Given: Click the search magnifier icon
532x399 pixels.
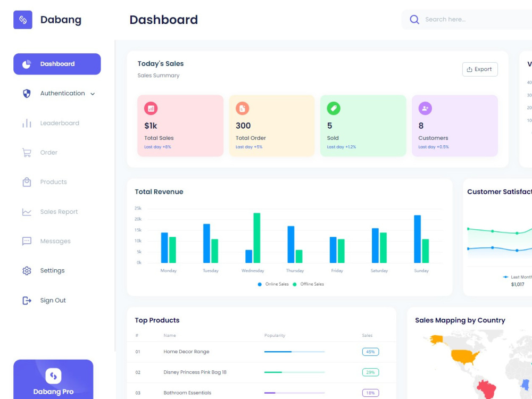Looking at the screenshot, I should (x=414, y=19).
